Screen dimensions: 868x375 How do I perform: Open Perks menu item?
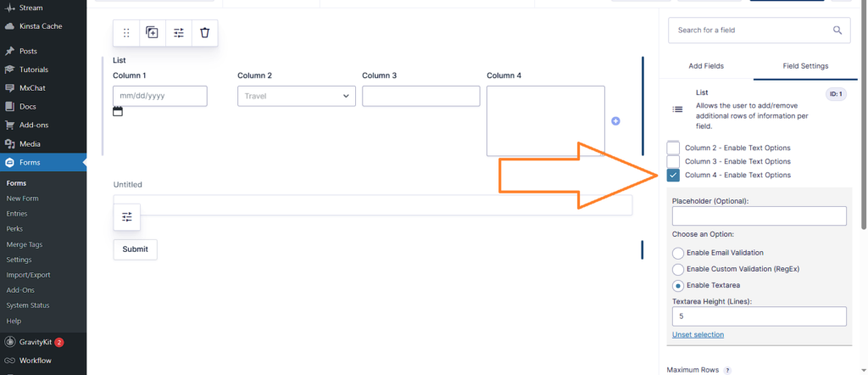14,229
